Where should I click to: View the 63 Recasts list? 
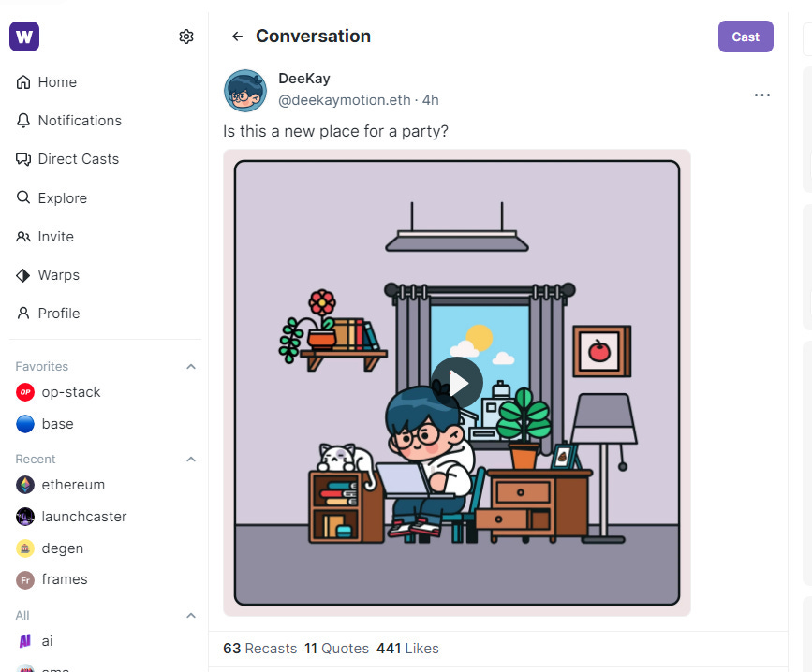coord(260,649)
